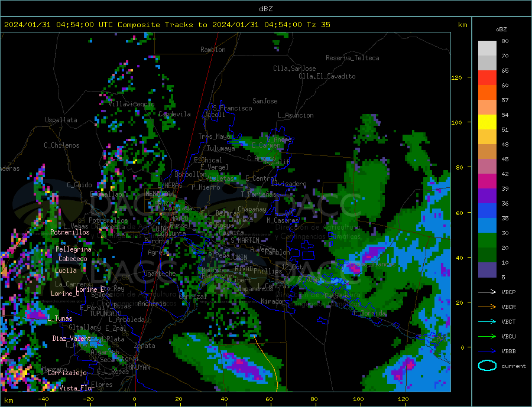Image resolution: width=532 pixels, height=407 pixels.
Task: Click the cyan ellipse 'current' legend icon
Action: coord(487,366)
